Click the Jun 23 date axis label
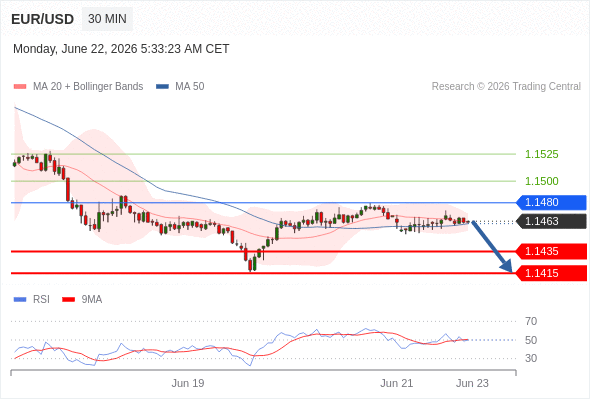590x400 pixels. [x=472, y=383]
